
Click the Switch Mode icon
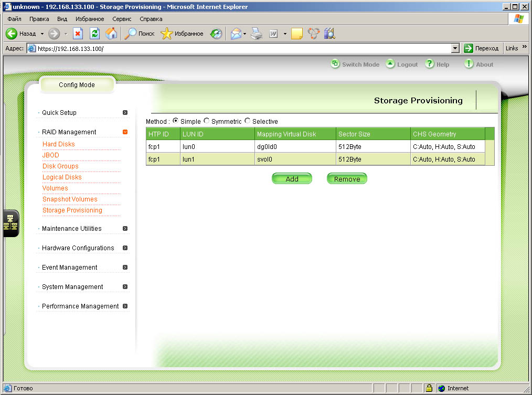[335, 63]
